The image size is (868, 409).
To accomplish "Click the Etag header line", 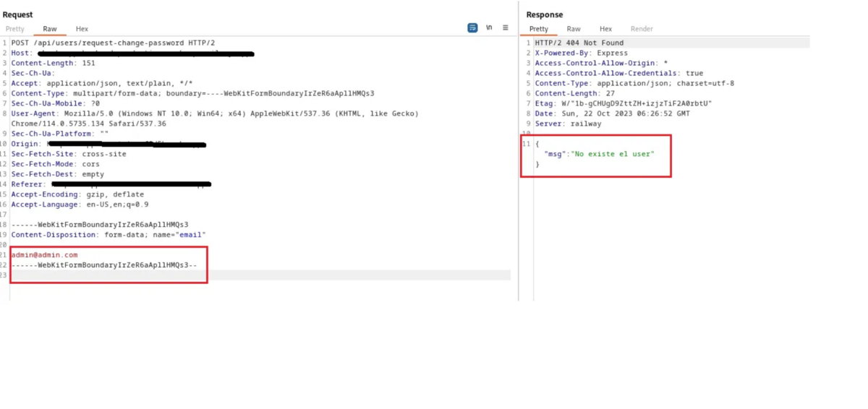I will click(624, 103).
